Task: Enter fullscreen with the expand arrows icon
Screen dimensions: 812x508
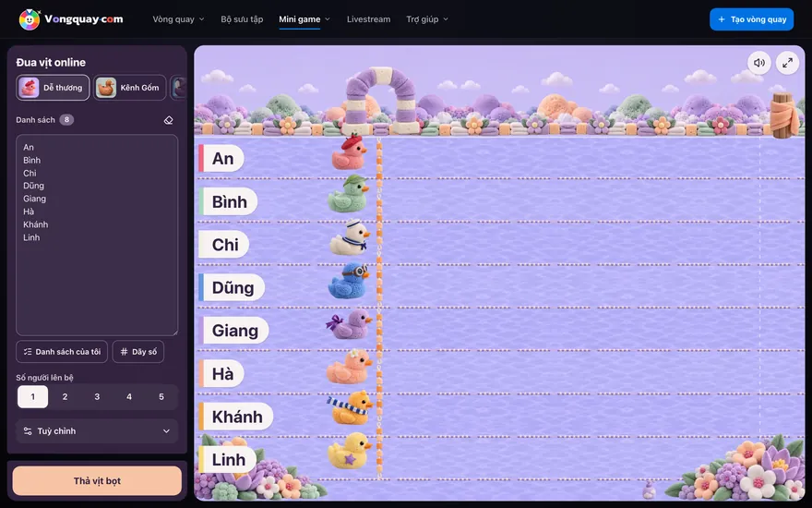Action: (x=787, y=63)
